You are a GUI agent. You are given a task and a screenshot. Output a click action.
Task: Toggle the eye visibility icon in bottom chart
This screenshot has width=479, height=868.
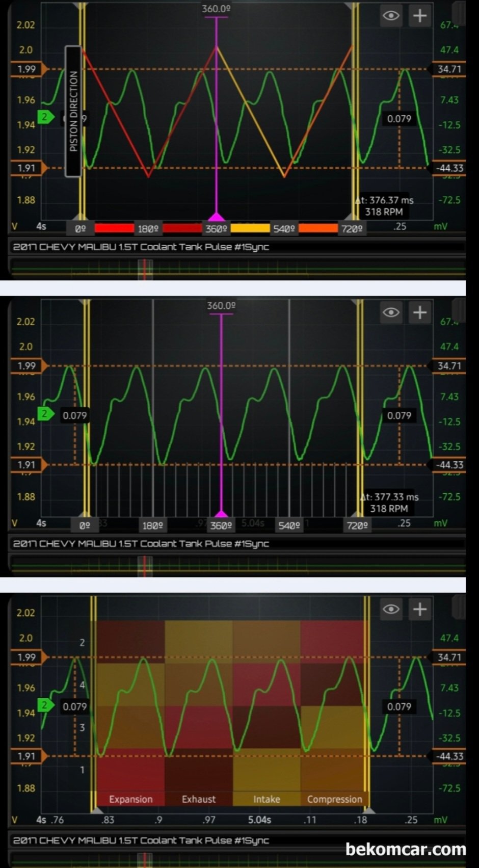click(391, 609)
